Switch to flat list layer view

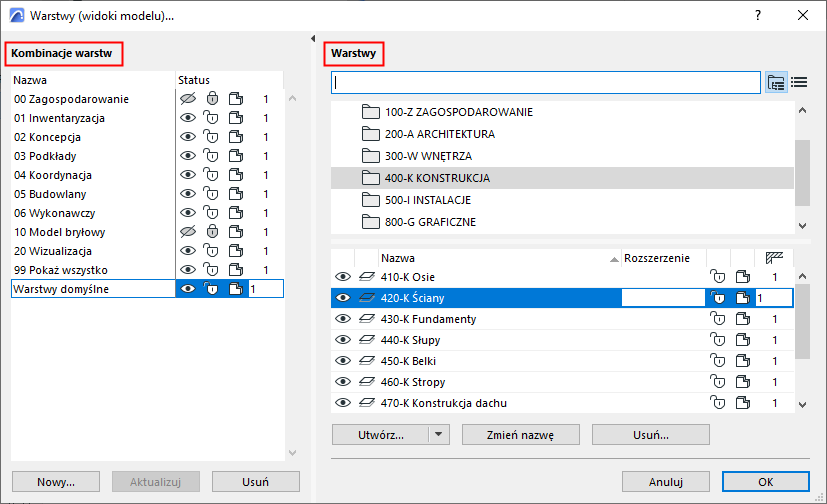tap(799, 82)
